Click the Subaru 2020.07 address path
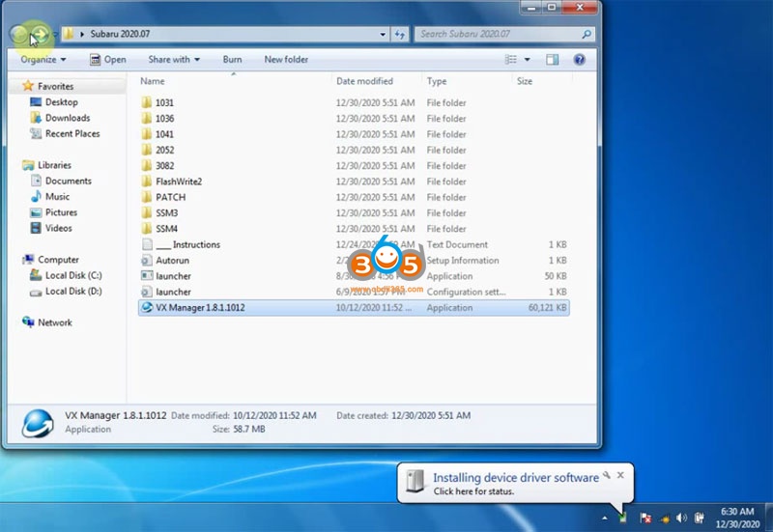Image resolution: width=773 pixels, height=532 pixels. tap(120, 34)
